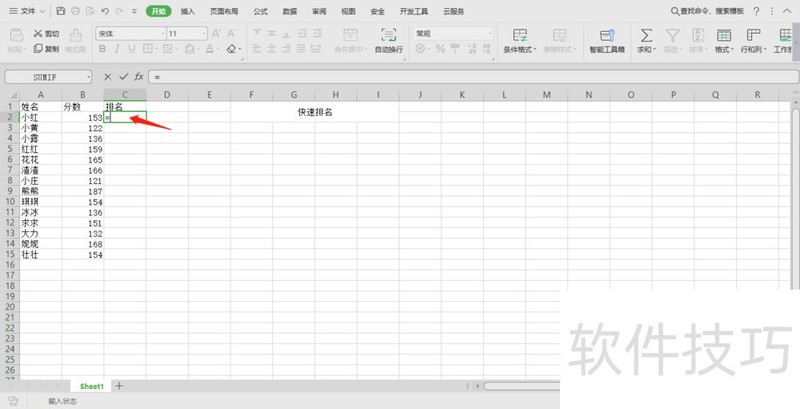
Task: Open the 格式 format dropdown
Action: (724, 41)
